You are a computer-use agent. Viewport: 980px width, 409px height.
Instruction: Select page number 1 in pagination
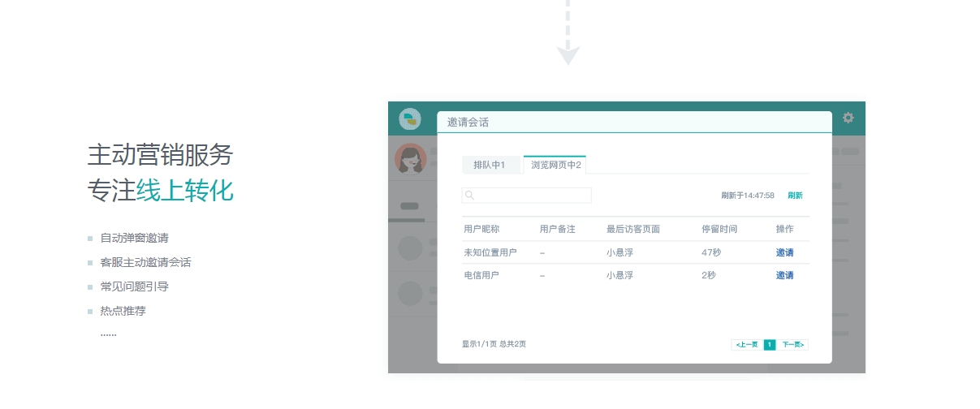click(x=770, y=345)
